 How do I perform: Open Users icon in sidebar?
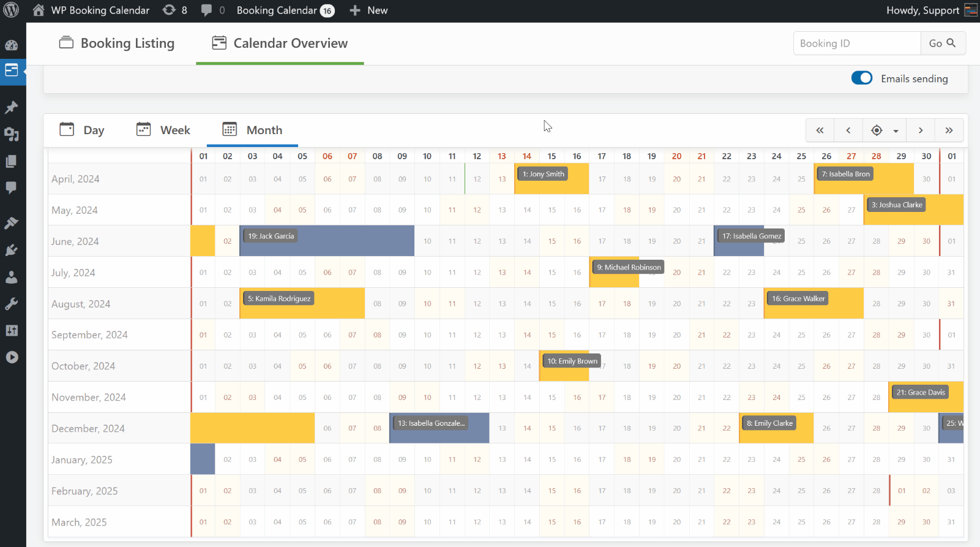point(12,277)
